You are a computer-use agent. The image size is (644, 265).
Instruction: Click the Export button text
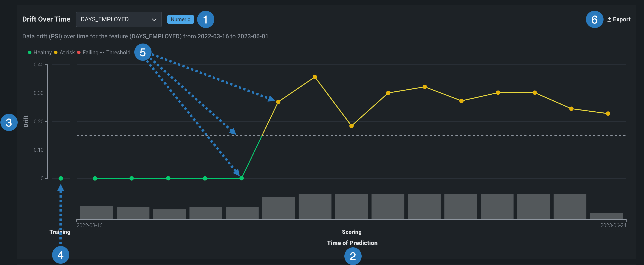[x=621, y=20]
